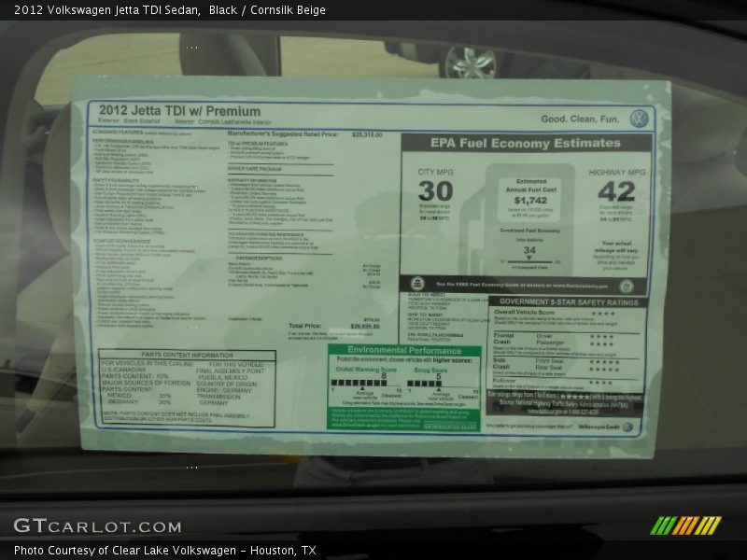Click the colored stripes logo in the bottom corner
Viewport: 747px width, 560px height.
tap(685, 525)
